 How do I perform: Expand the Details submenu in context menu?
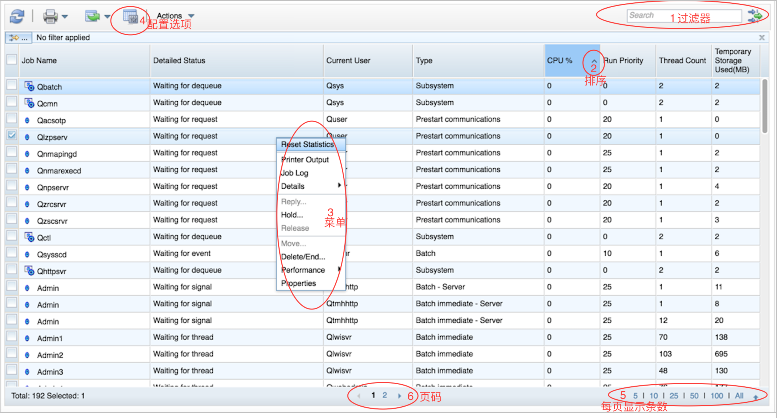tap(311, 186)
